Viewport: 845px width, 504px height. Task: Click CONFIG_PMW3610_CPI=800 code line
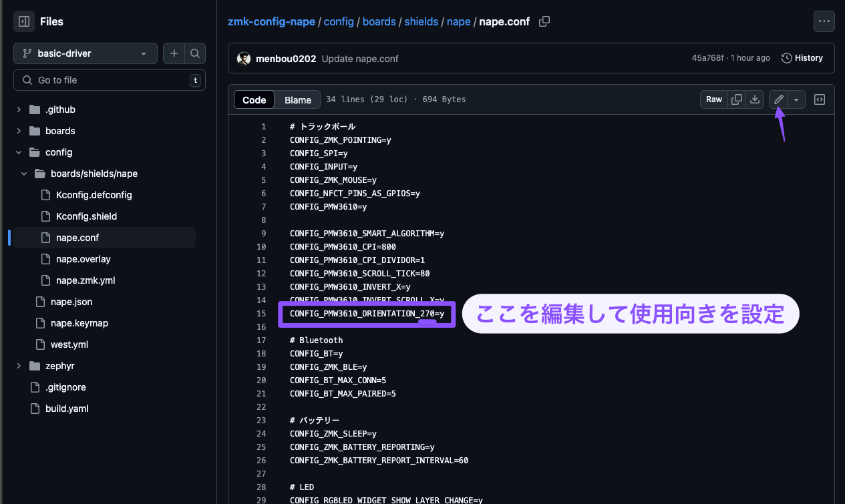343,247
